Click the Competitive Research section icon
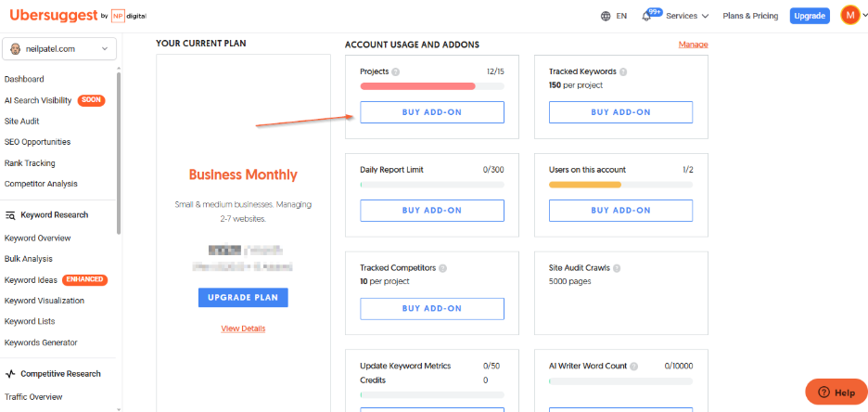The image size is (868, 412). click(10, 374)
